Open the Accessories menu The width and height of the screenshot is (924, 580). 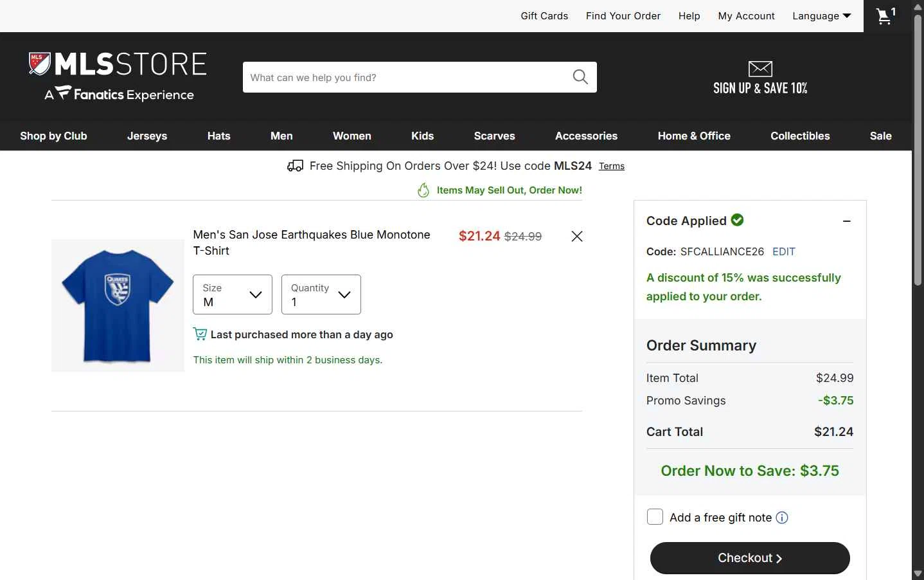pyautogui.click(x=587, y=136)
